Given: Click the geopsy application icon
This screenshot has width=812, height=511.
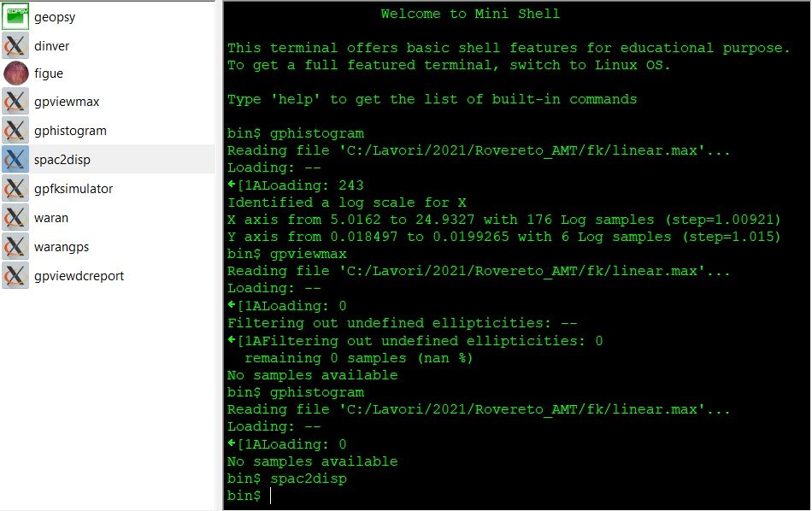Looking at the screenshot, I should click(15, 16).
